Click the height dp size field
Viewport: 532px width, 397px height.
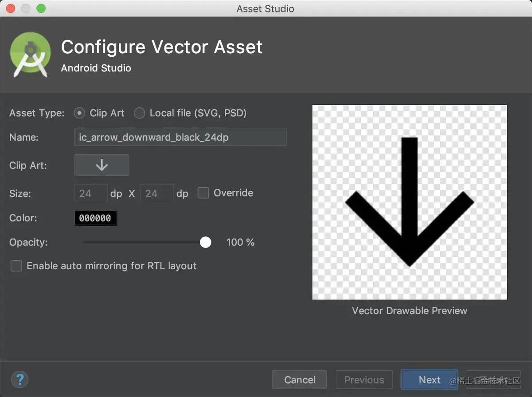pos(157,193)
